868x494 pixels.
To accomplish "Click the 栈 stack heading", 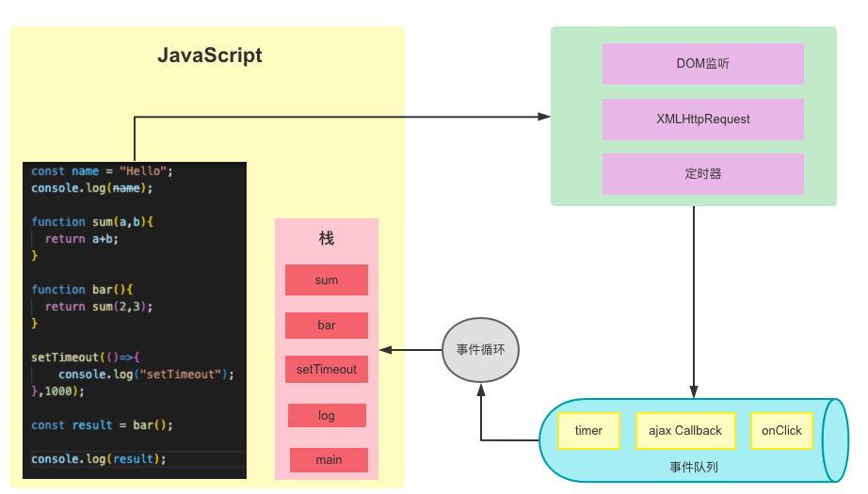I will tap(327, 239).
